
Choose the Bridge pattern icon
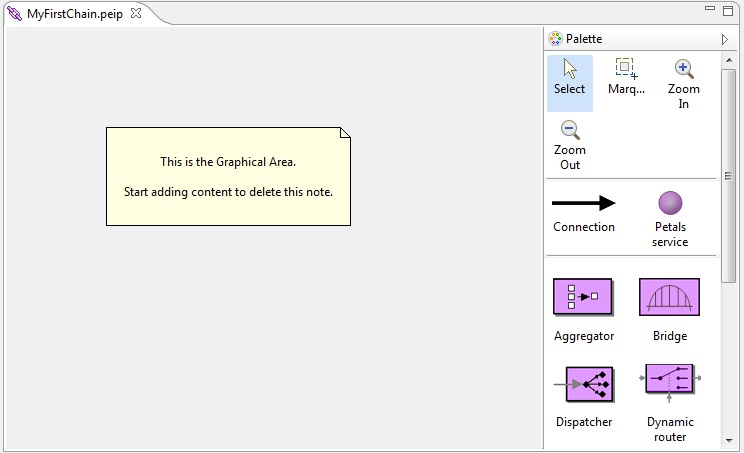point(669,297)
